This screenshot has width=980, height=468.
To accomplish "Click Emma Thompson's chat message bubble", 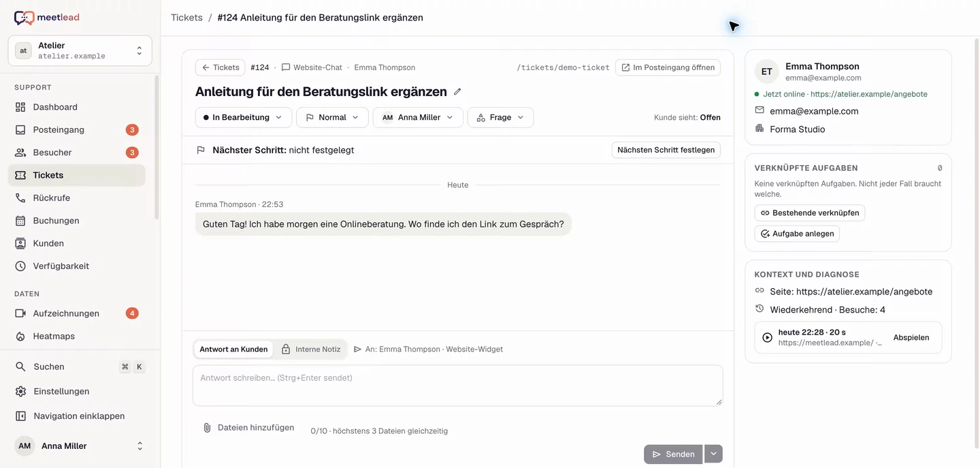I will click(x=383, y=223).
